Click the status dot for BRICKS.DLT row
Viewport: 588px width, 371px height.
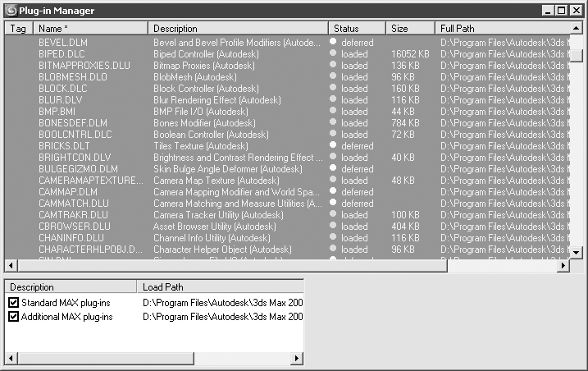pyautogui.click(x=333, y=145)
